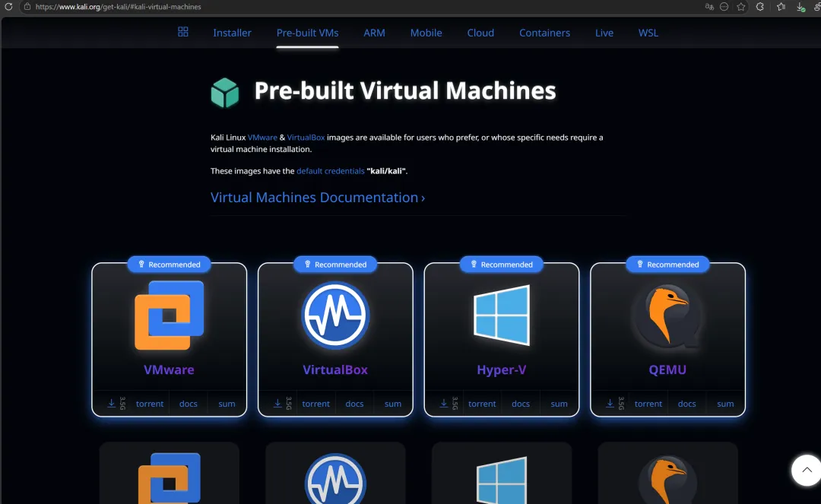Click the second-row VMware logo
Screen dimensions: 821x504
point(169,478)
